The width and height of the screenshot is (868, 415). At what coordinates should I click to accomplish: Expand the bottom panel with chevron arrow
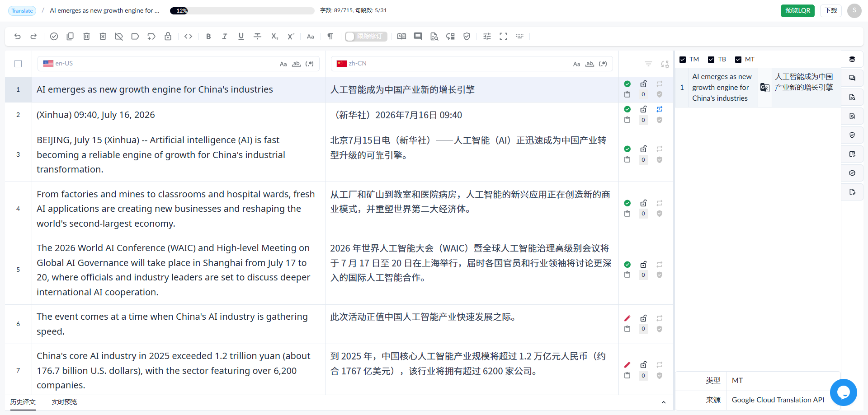pyautogui.click(x=663, y=402)
